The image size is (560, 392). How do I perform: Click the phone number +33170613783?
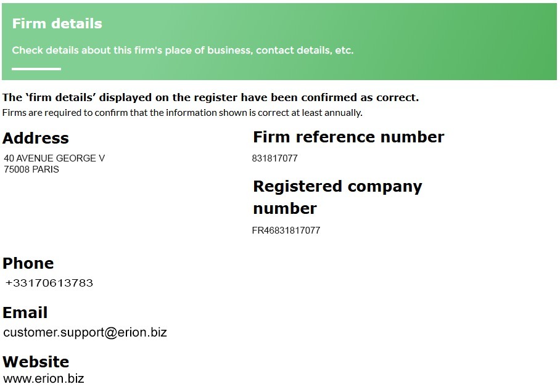coord(49,283)
